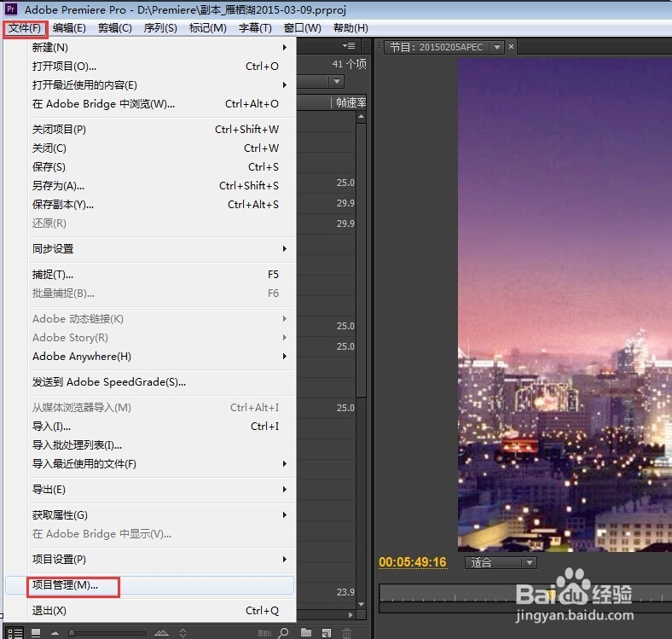The image size is (672, 639).
Task: Close the 节目 program monitor tab
Action: [512, 47]
